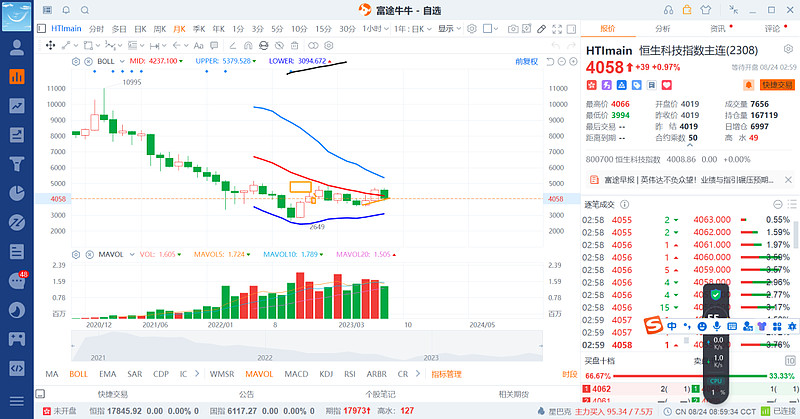Image resolution: width=800 pixels, height=419 pixels.
Task: Switch to 分时 intraday tab
Action: tap(96, 29)
